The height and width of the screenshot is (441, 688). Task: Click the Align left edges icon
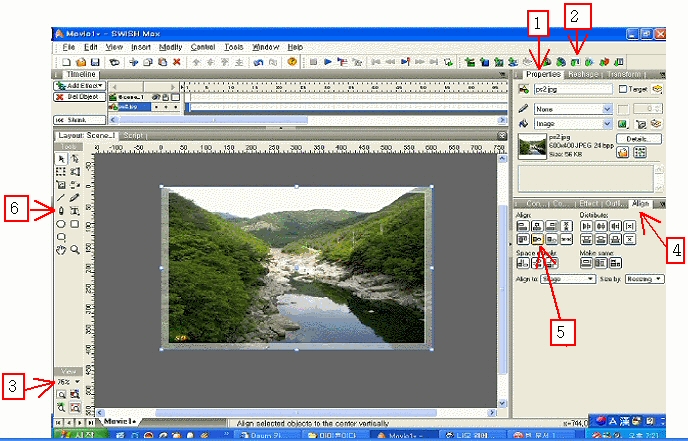pos(523,226)
